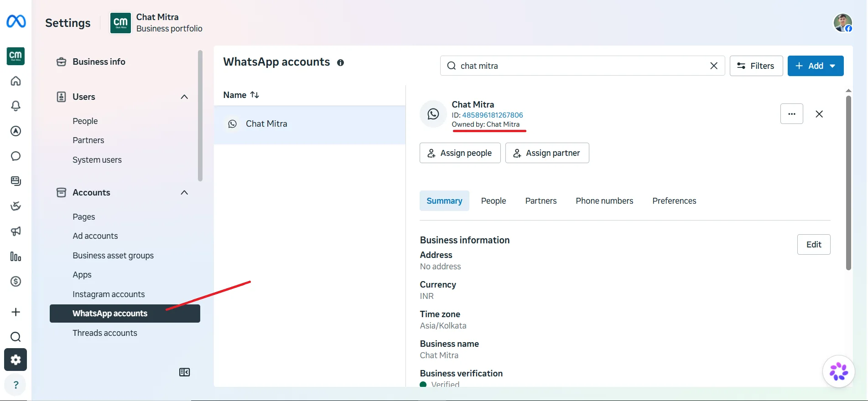Image resolution: width=868 pixels, height=401 pixels.
Task: Collapse the Accounts section
Action: tap(184, 192)
